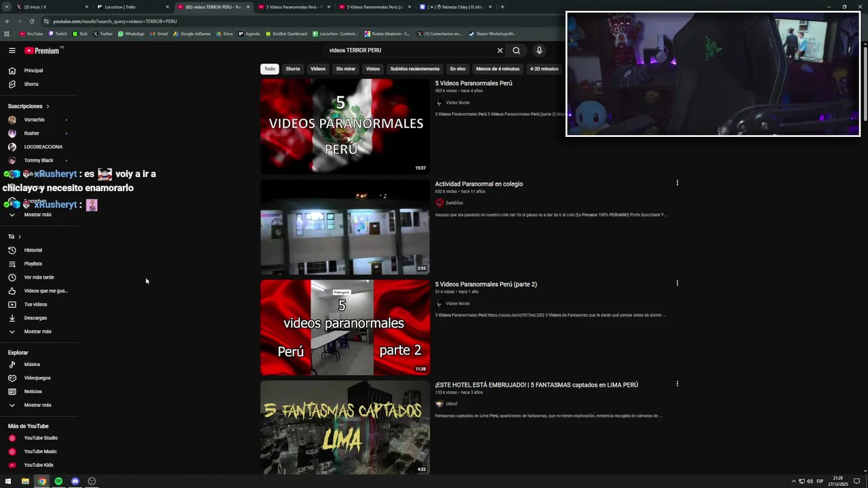Click the Chrome address bar URL

(115, 21)
